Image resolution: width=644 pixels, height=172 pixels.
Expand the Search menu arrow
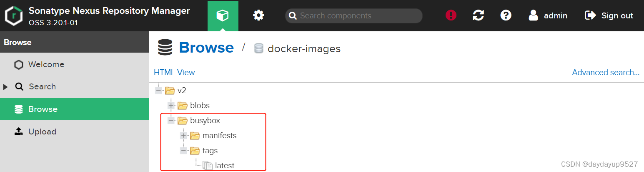[x=5, y=87]
